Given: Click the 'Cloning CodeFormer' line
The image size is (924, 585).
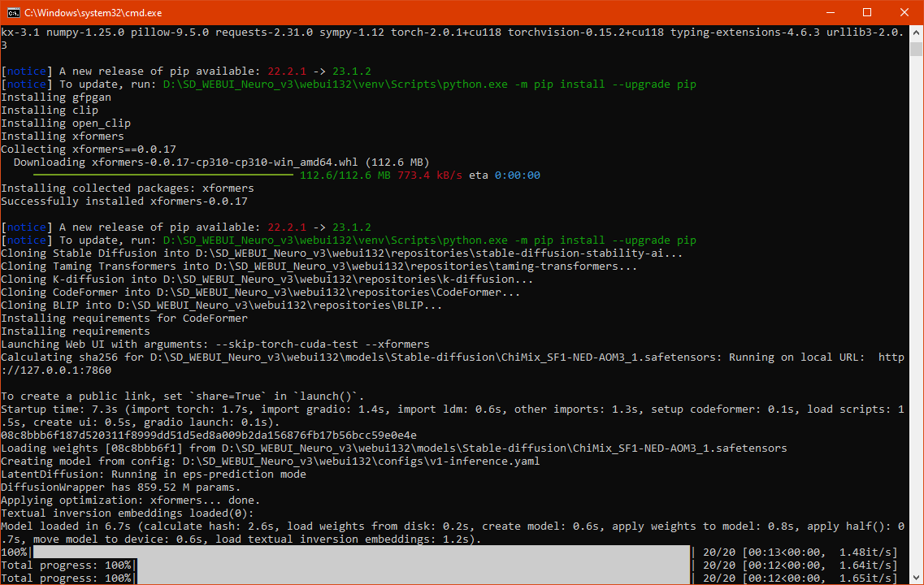Looking at the screenshot, I should pos(261,292).
